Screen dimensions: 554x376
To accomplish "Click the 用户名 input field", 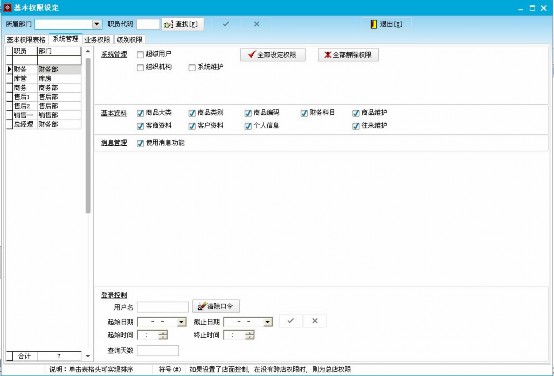I will [163, 307].
